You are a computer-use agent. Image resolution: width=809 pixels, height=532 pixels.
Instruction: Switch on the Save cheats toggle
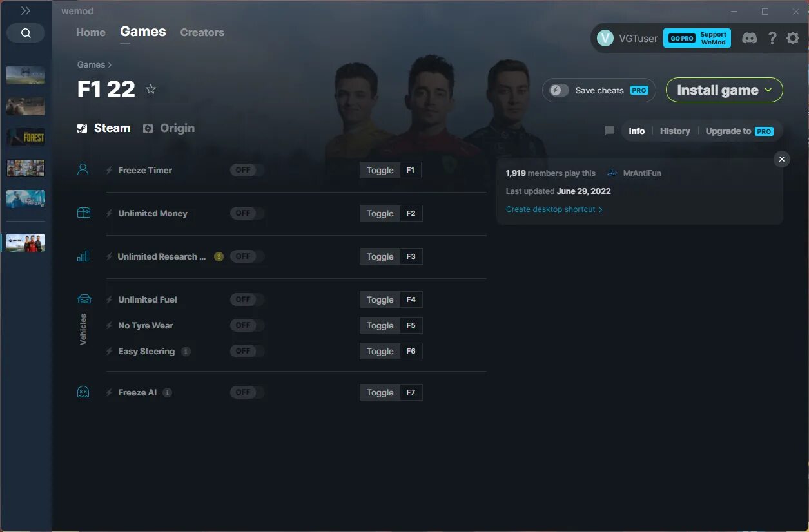coord(559,90)
